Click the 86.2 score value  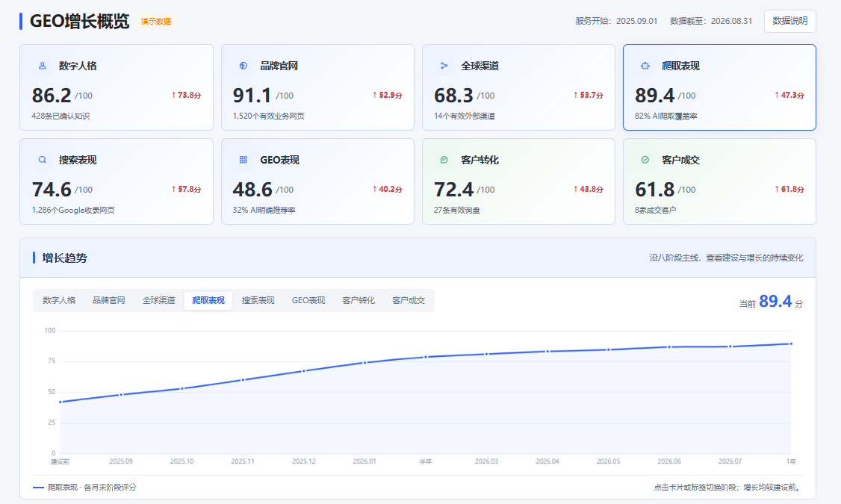(52, 96)
